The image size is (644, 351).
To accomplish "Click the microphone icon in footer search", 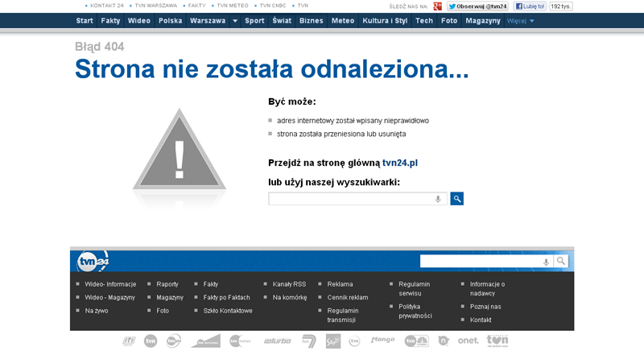I will pos(546,261).
